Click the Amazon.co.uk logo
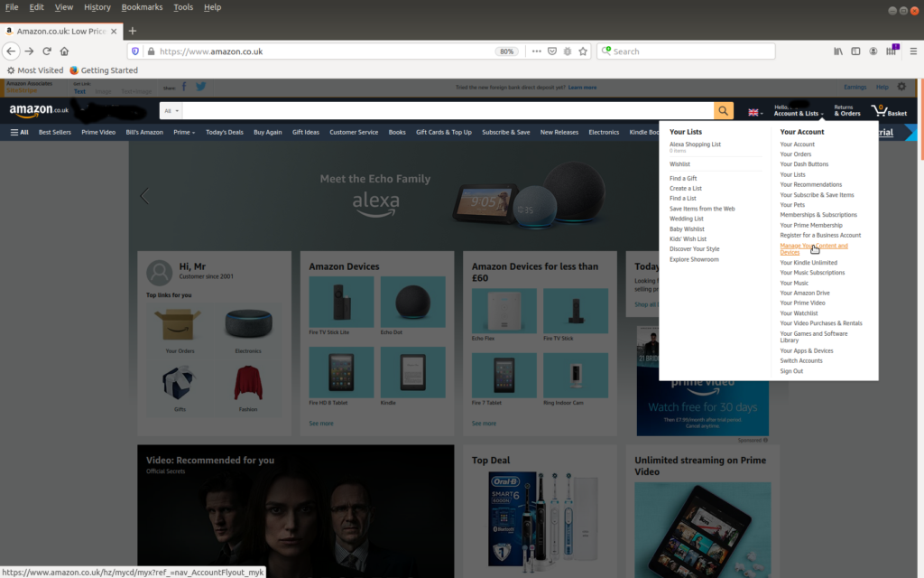The height and width of the screenshot is (578, 924). tap(39, 110)
